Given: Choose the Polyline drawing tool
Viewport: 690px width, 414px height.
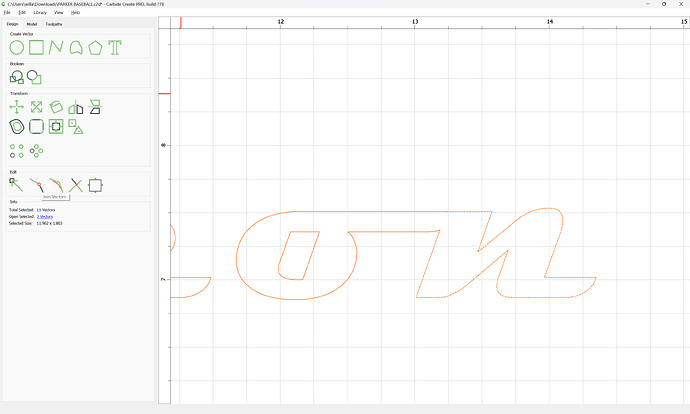Looking at the screenshot, I should 56,47.
